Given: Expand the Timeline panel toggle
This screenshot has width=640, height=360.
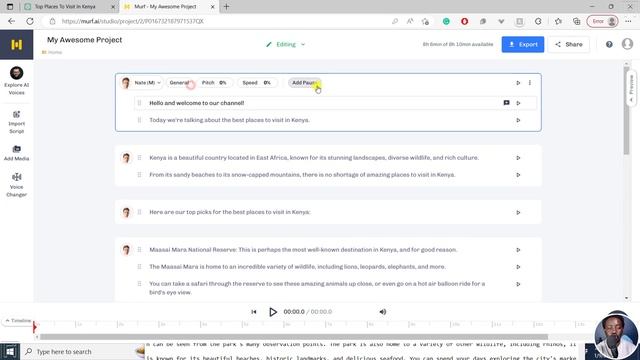Looking at the screenshot, I should pos(17,321).
